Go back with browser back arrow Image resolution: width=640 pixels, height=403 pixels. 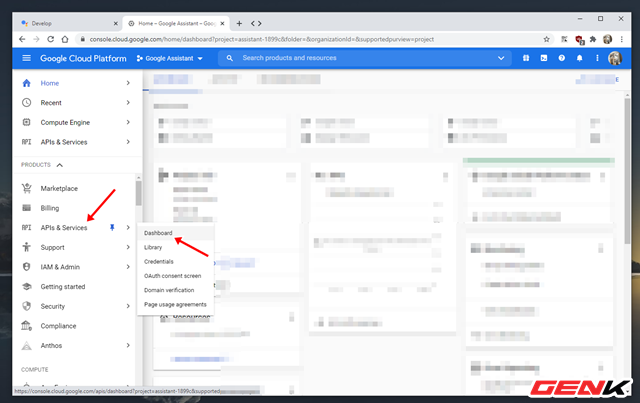click(22, 39)
